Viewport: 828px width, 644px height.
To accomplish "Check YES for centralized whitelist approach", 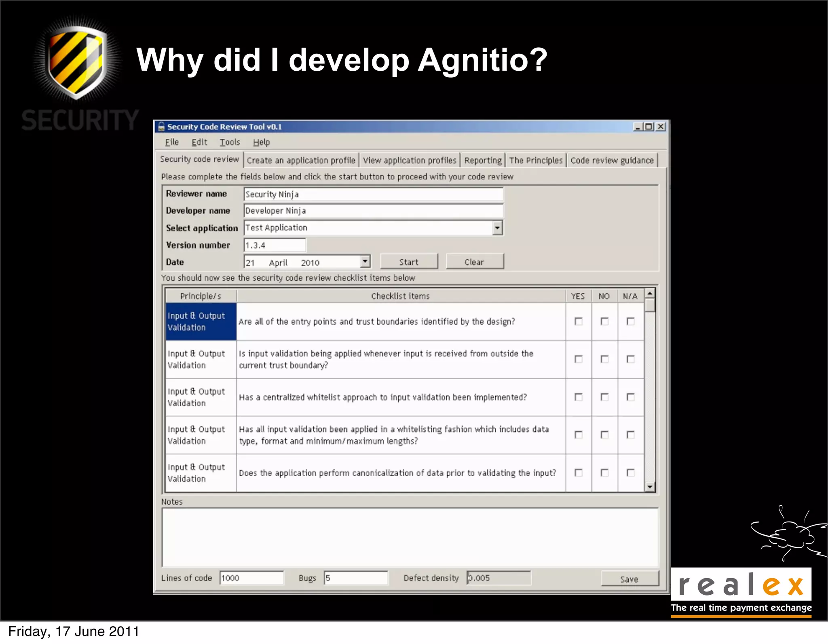I will (x=579, y=397).
